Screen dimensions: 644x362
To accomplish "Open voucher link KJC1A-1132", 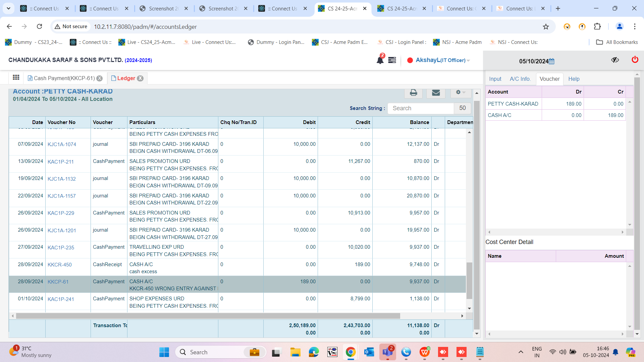I will (62, 179).
